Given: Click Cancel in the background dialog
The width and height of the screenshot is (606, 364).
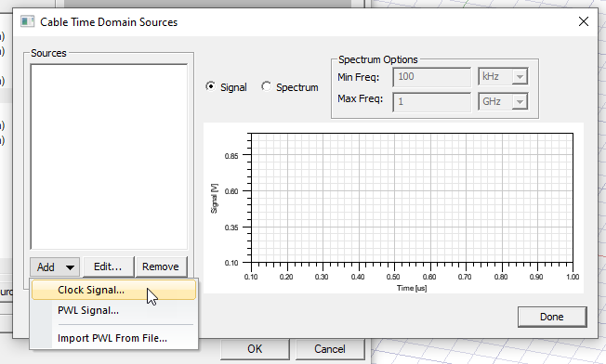Looking at the screenshot, I should (x=330, y=349).
